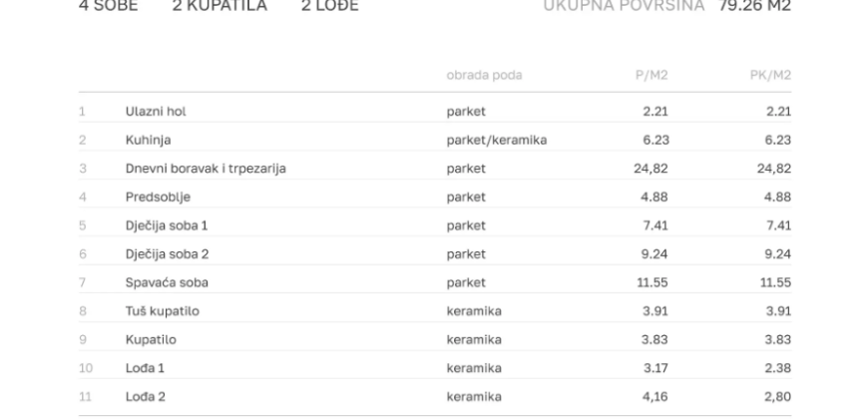Click the Kuhinja room name
868x419 pixels.
coord(148,140)
